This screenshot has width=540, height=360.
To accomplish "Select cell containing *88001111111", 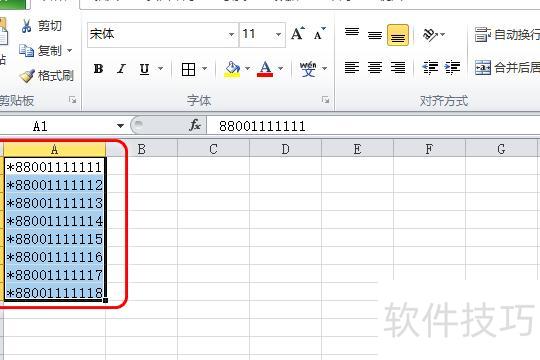I will point(54,167).
